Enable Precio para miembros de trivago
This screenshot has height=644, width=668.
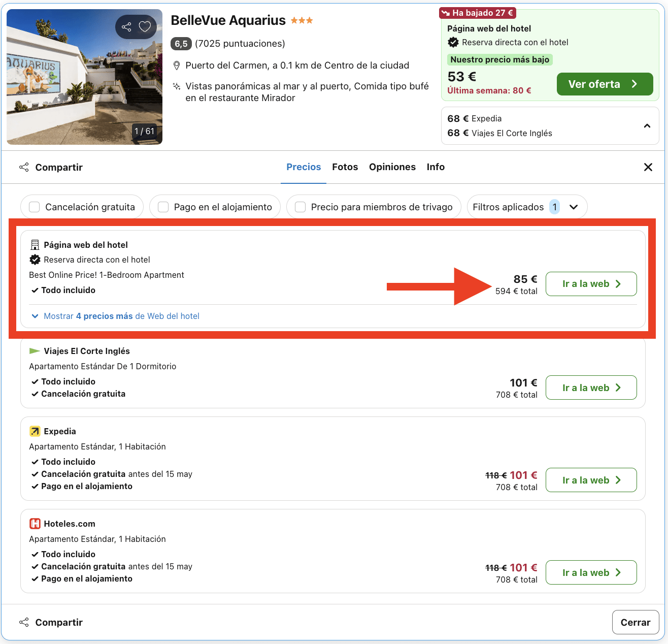click(x=300, y=207)
